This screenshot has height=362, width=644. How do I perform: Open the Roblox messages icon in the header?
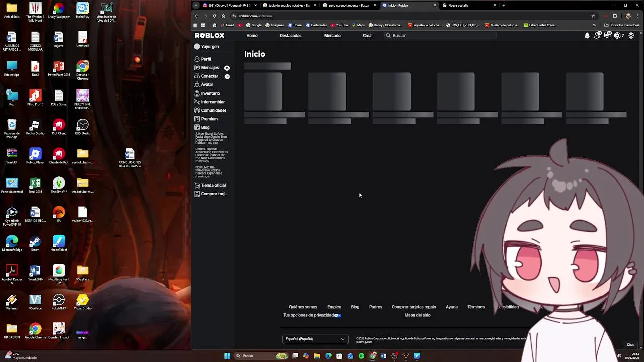[x=607, y=36]
